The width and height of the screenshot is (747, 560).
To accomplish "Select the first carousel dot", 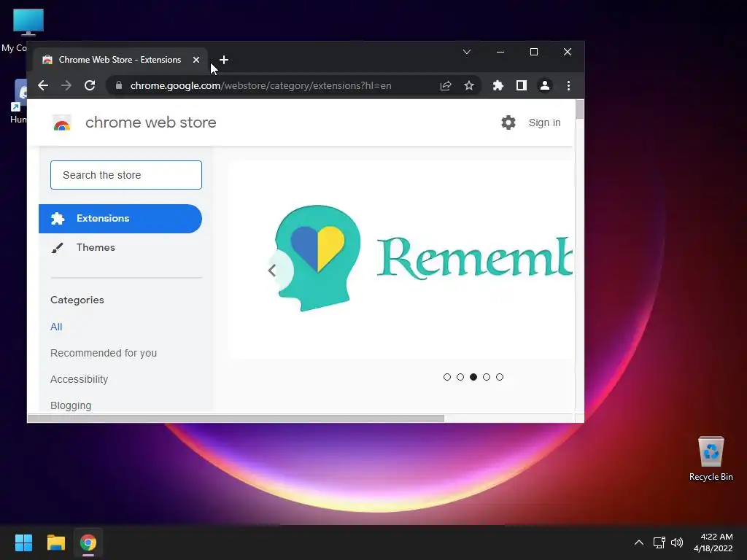I will tap(447, 377).
